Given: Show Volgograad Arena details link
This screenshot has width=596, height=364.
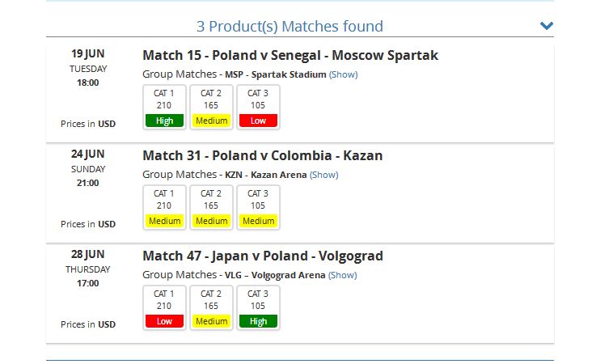Looking at the screenshot, I should (x=342, y=275).
